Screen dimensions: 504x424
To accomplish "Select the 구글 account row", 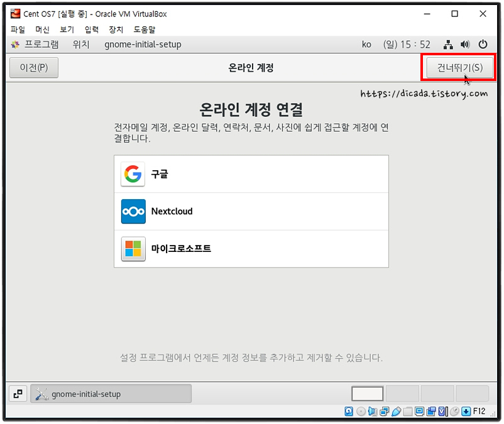I will [251, 174].
